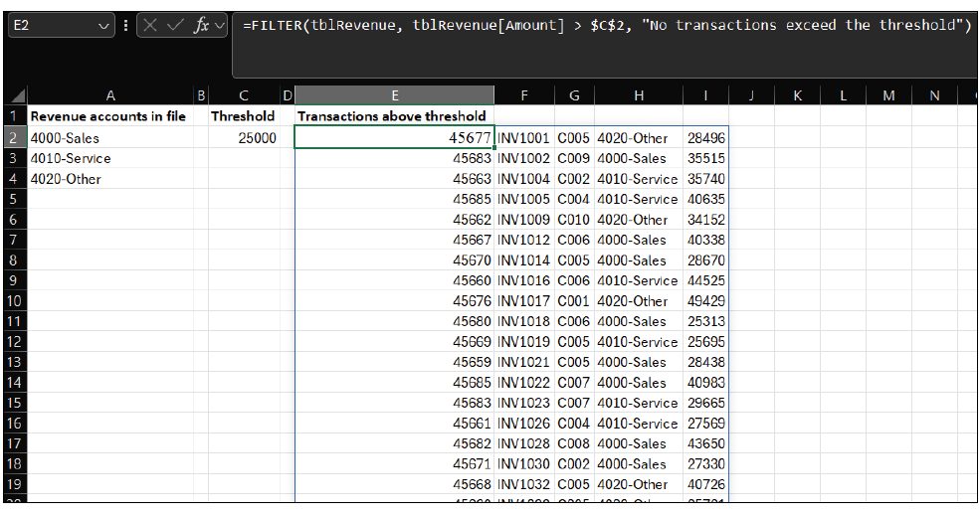This screenshot has height=518, width=980.
Task: Select the INV1001 cell
Action: coord(523,138)
